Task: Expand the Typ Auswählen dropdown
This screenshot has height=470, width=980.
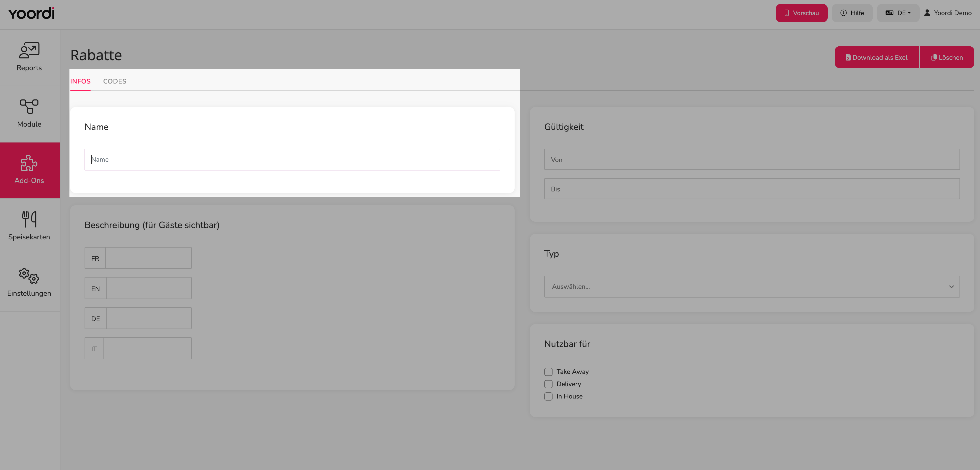Action: coord(752,287)
